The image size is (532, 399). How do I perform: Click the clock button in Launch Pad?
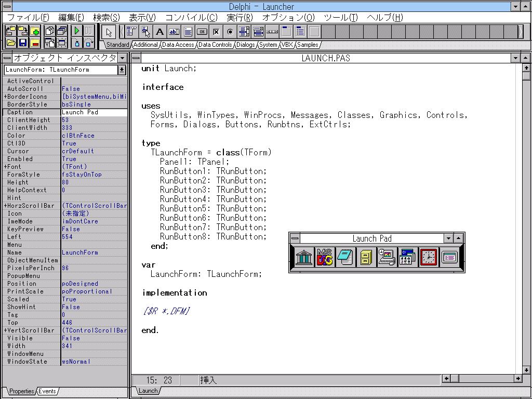coord(429,257)
